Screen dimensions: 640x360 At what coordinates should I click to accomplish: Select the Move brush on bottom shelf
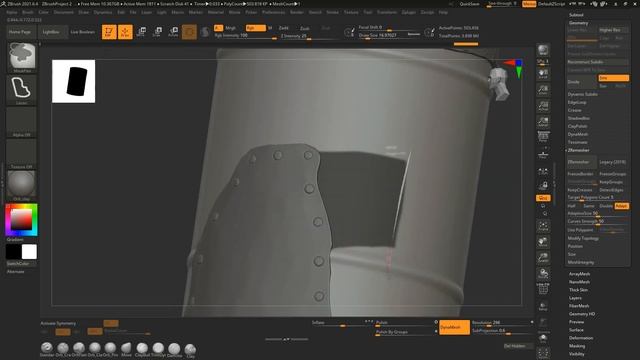tap(127, 349)
